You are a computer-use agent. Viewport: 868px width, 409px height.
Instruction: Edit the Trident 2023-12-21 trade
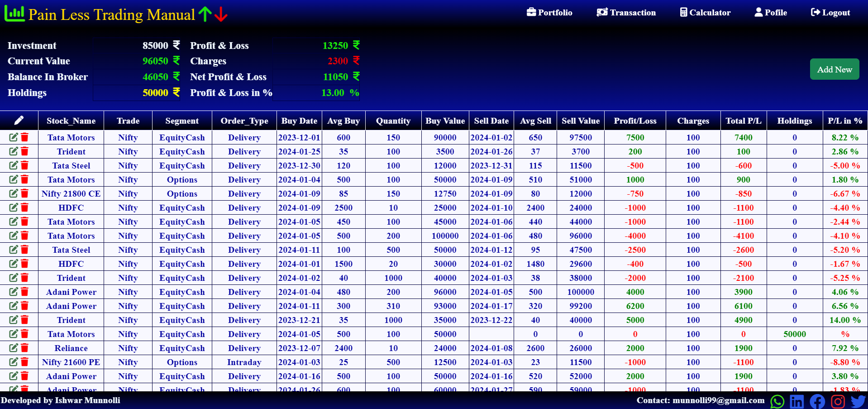[14, 320]
